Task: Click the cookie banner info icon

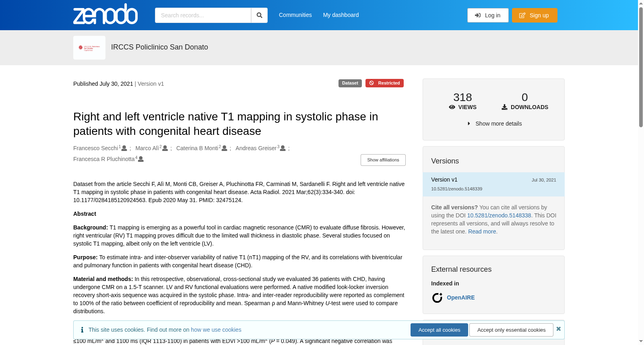Action: pos(82,330)
